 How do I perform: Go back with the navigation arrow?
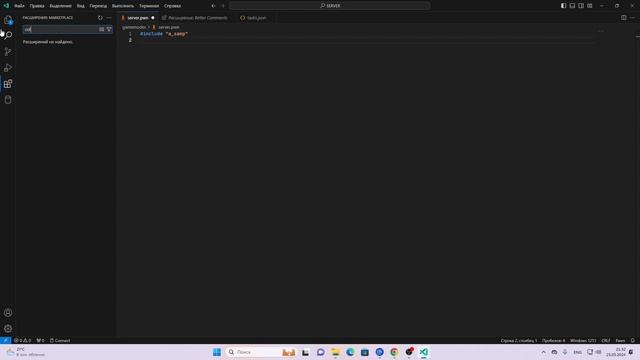(213, 6)
